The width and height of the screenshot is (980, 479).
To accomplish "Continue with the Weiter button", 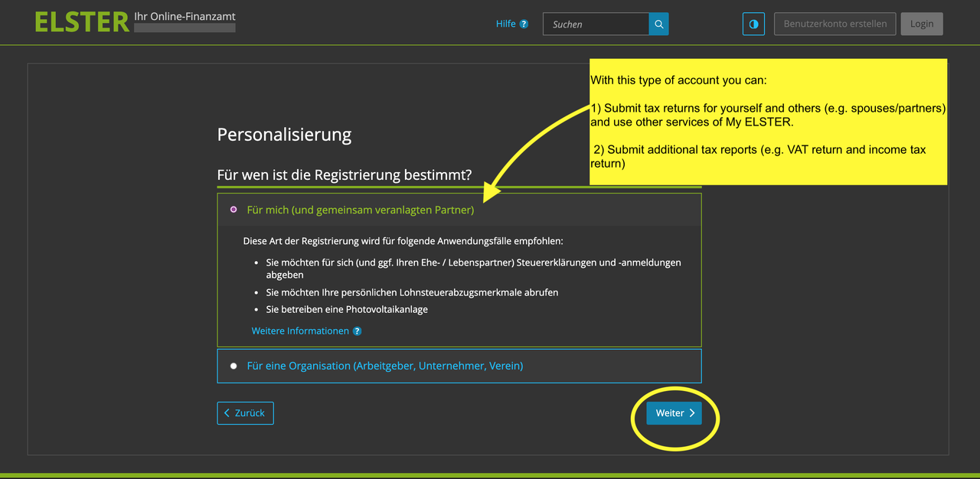I will click(674, 412).
